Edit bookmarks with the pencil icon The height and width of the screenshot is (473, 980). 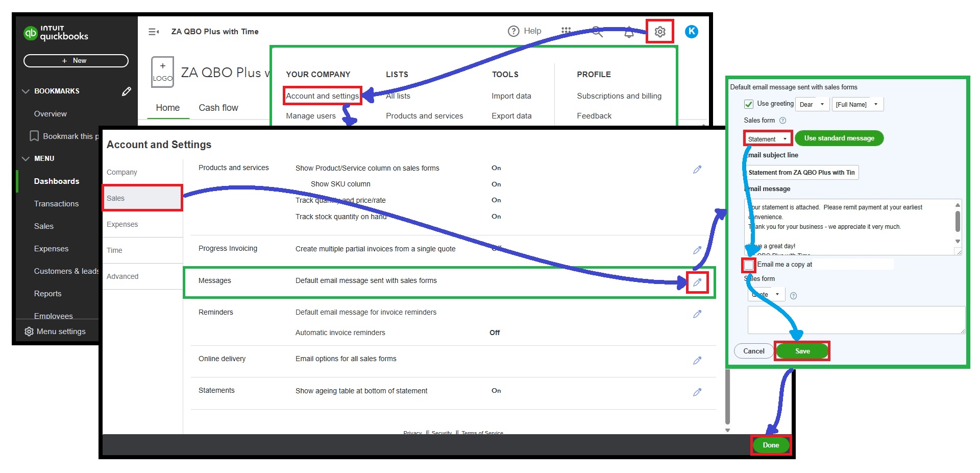click(x=127, y=91)
